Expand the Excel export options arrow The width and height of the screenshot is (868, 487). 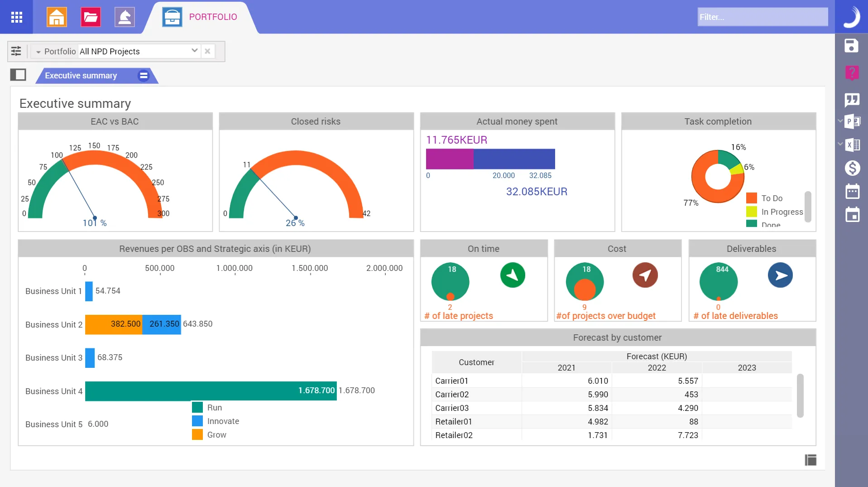pos(840,145)
